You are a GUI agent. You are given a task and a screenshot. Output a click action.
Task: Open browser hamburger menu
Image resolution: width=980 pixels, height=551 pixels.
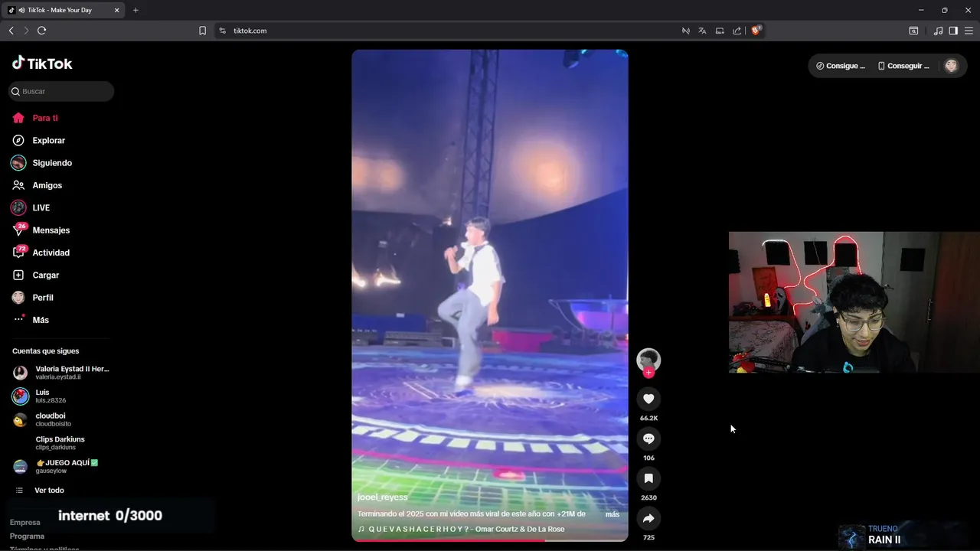969,31
